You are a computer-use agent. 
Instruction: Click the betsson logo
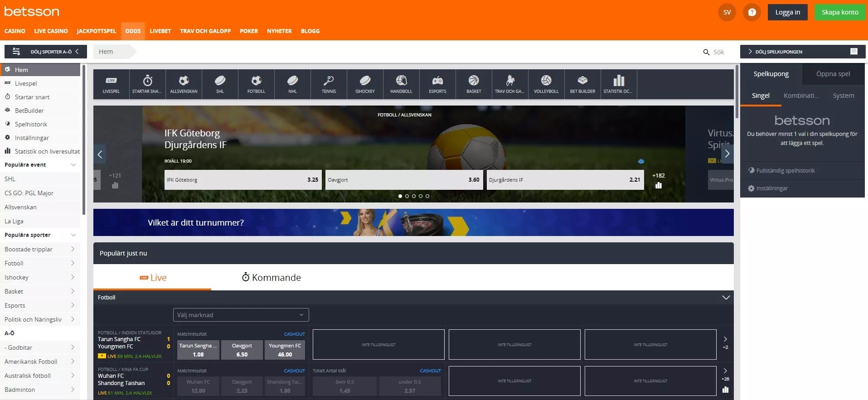click(x=32, y=11)
